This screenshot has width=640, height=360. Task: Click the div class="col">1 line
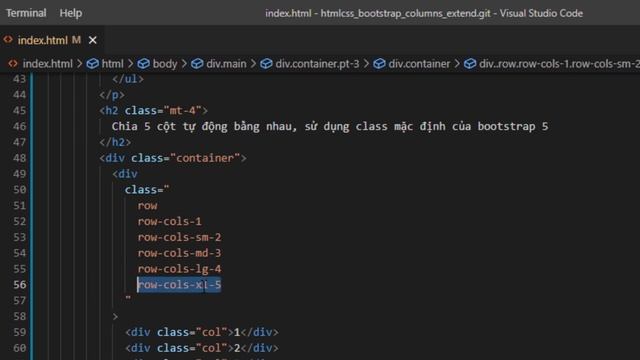coord(202,332)
